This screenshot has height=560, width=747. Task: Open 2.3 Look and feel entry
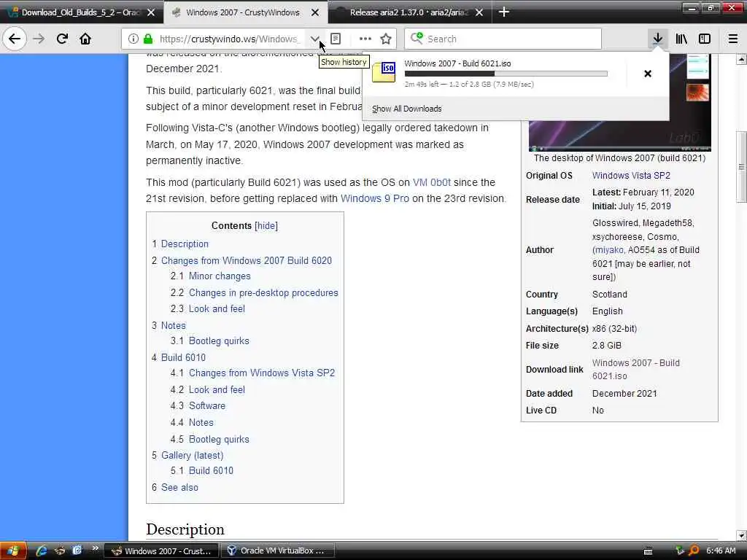217,308
